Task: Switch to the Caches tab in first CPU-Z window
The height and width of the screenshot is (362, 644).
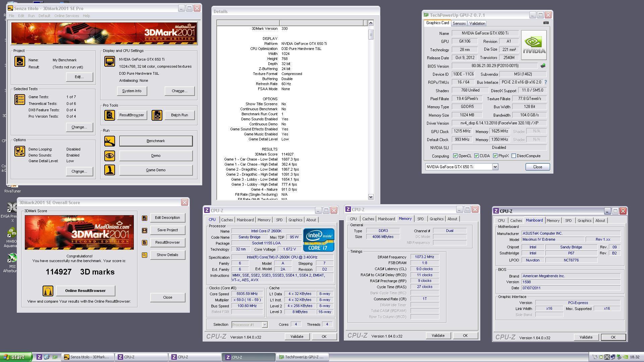Action: click(227, 220)
